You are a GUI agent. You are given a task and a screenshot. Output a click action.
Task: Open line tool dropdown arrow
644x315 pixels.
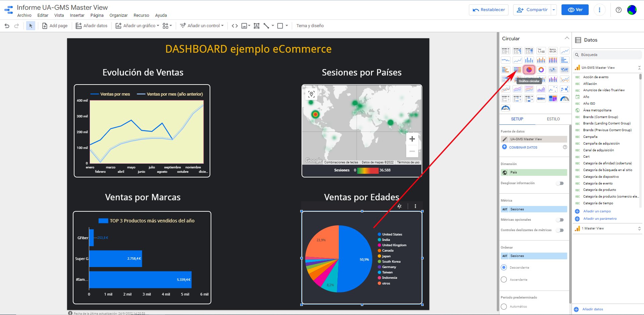[x=273, y=26]
